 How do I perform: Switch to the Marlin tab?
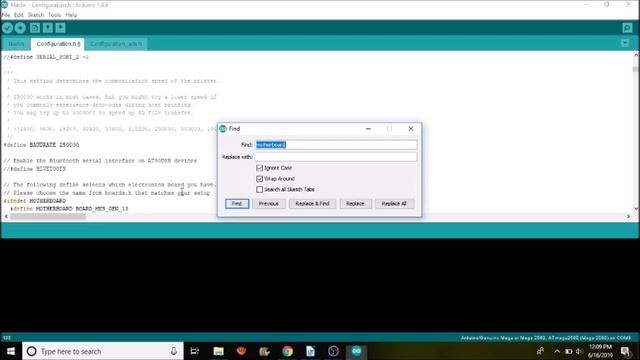point(16,44)
